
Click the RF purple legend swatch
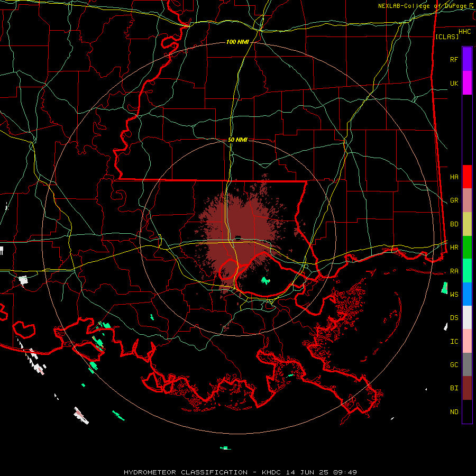[x=467, y=59]
